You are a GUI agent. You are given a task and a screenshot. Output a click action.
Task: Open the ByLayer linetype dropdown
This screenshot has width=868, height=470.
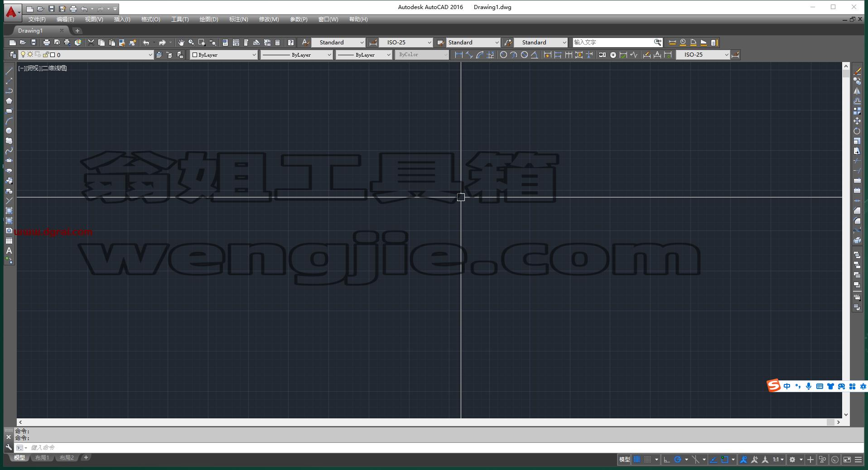coord(297,55)
